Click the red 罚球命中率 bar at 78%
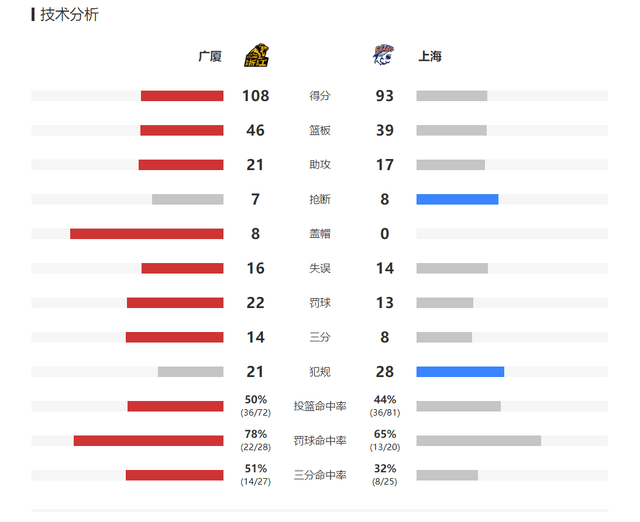 [x=149, y=441]
